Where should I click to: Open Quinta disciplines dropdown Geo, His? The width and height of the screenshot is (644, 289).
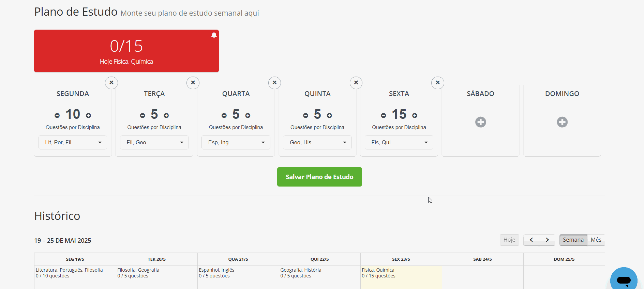click(317, 142)
